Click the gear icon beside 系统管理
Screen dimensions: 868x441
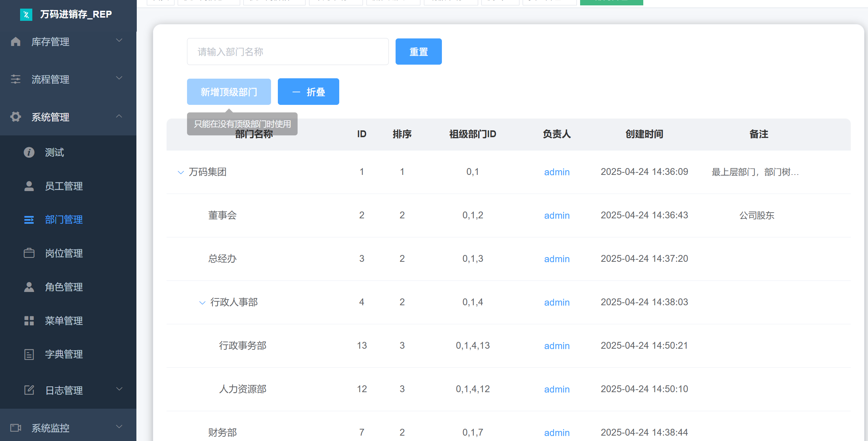[16, 117]
